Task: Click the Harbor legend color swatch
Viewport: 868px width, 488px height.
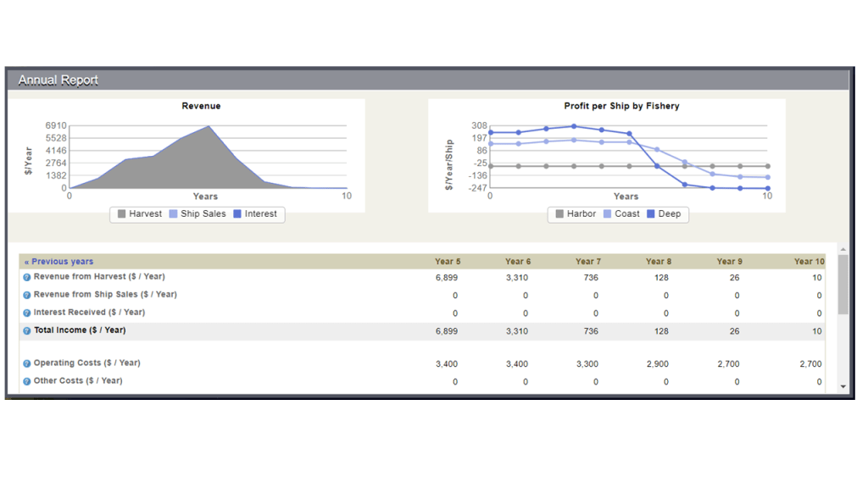Action: tap(559, 214)
